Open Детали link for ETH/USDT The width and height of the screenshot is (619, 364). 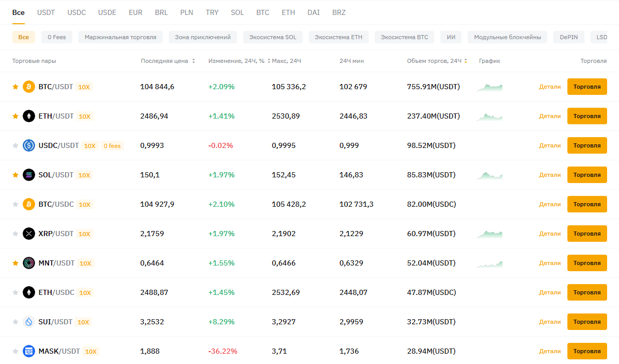pos(550,116)
